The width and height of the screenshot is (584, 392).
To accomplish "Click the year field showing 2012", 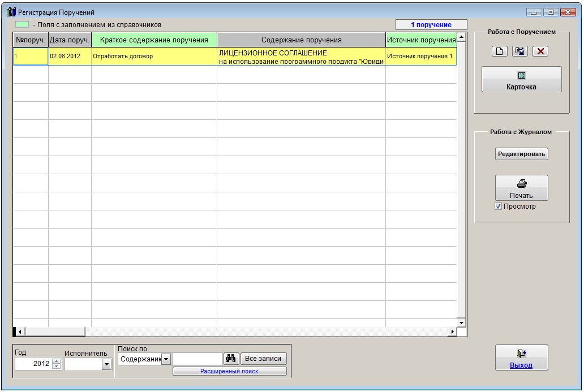I will (x=33, y=364).
